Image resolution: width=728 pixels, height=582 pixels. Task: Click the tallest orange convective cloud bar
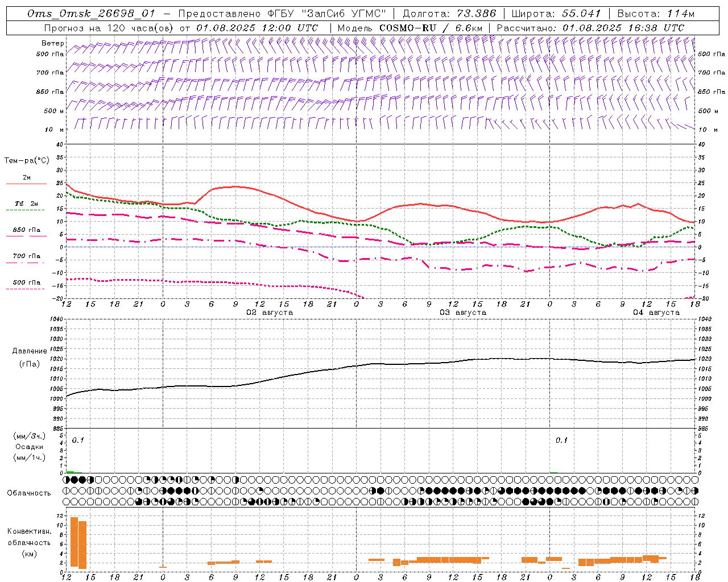coord(74,542)
